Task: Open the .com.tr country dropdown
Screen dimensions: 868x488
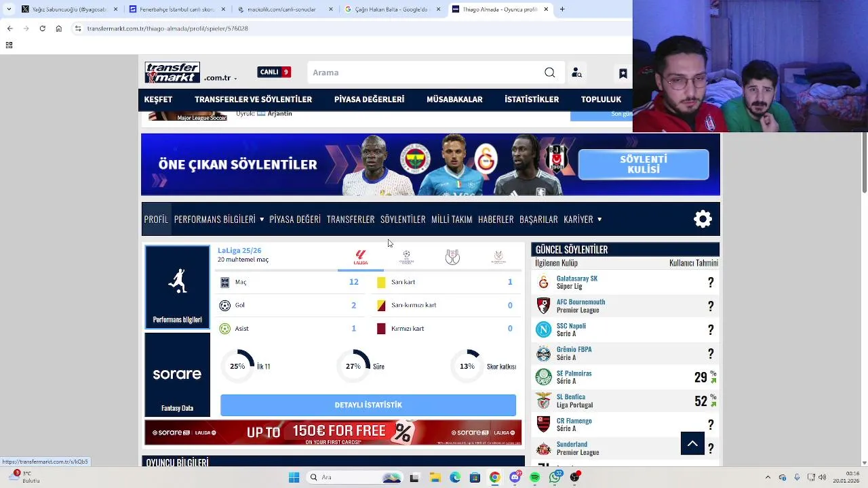Action: (x=220, y=78)
